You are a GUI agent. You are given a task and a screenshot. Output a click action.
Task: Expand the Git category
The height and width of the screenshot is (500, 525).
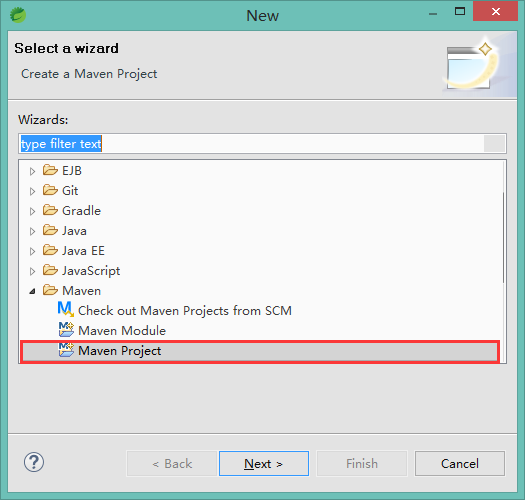click(32, 191)
